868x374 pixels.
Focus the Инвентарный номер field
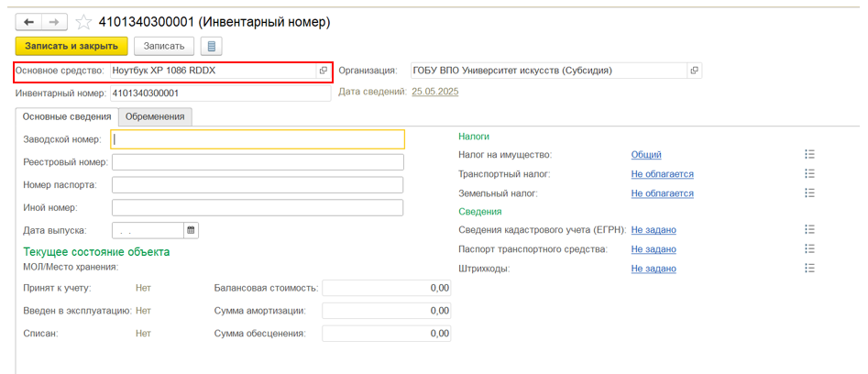coord(220,93)
